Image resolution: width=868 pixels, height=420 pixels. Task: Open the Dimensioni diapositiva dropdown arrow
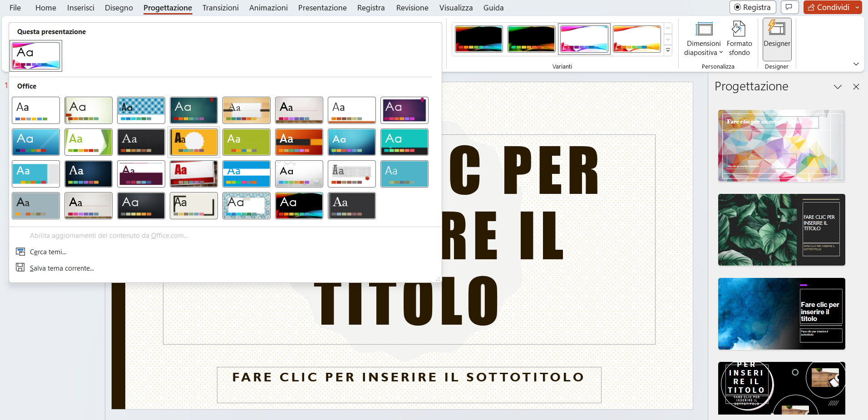(720, 52)
